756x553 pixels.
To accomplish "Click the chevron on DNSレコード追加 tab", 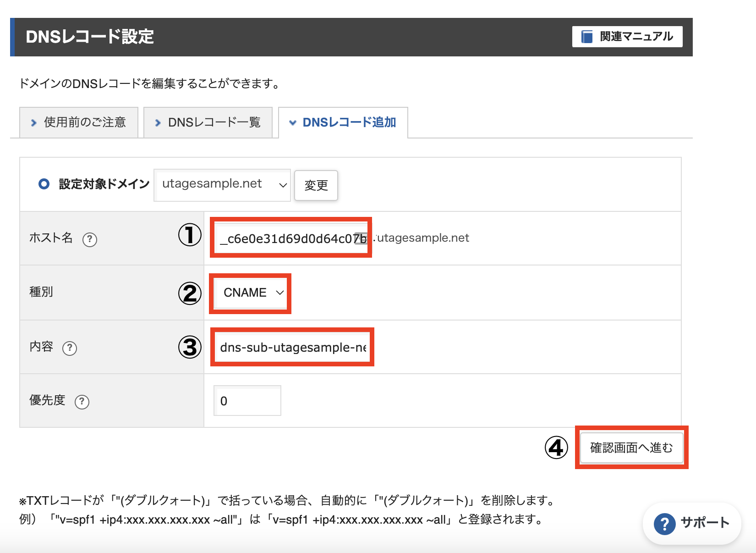I will tap(293, 123).
